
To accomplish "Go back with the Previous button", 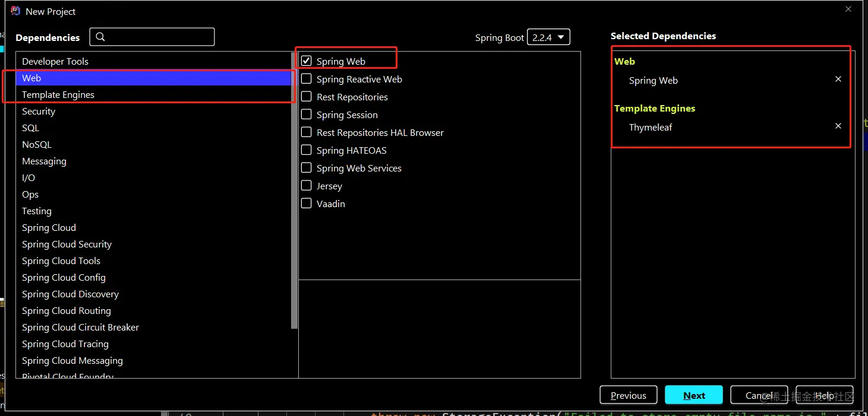I will coord(628,395).
